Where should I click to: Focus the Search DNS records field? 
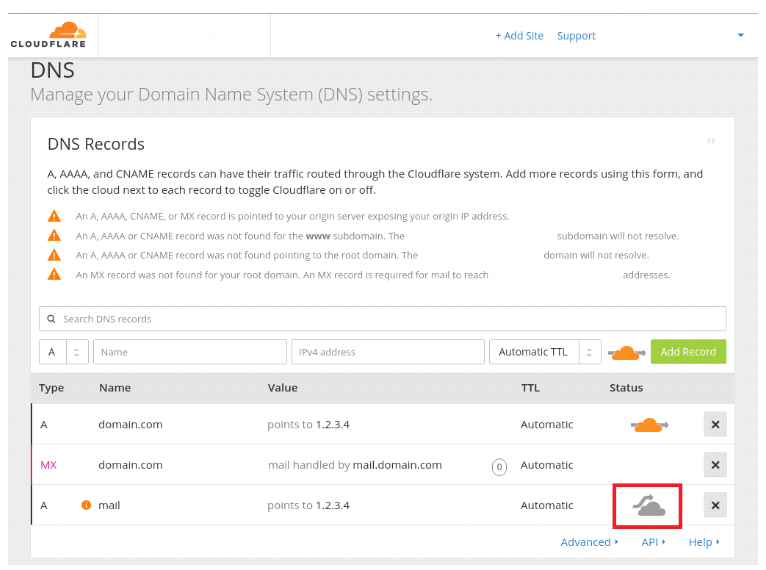tap(383, 319)
